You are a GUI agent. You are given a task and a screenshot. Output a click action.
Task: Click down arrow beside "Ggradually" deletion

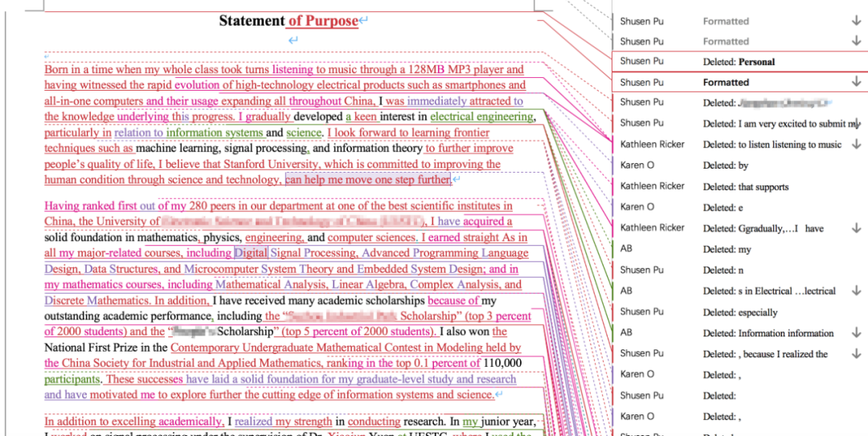coord(856,228)
